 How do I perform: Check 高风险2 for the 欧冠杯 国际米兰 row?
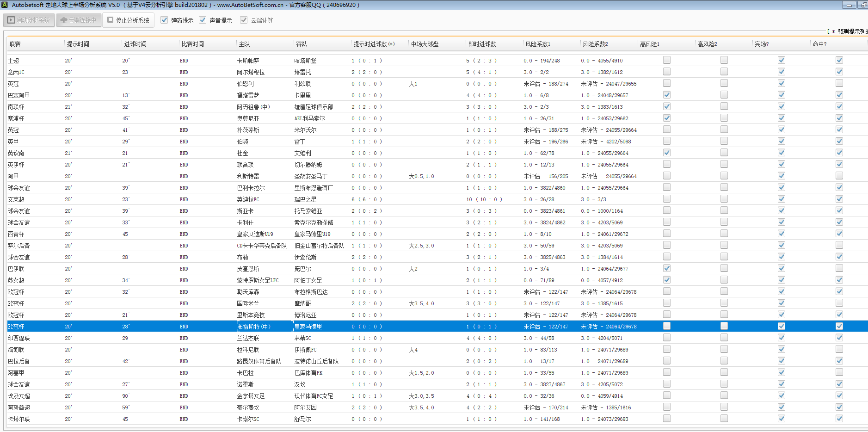coord(724,303)
